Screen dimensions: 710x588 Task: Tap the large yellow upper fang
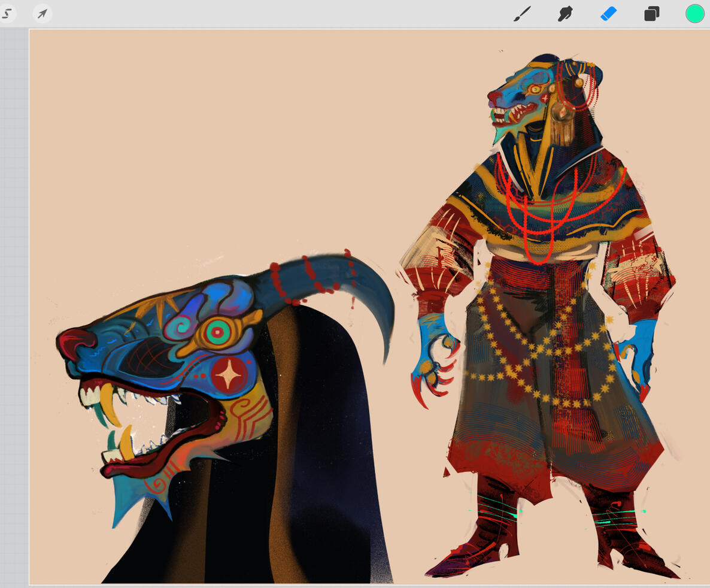107,396
